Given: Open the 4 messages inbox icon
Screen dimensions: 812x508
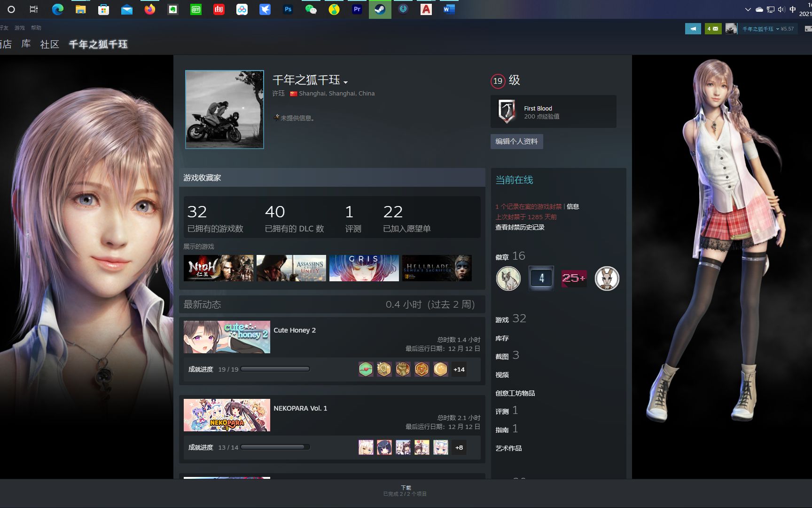Looking at the screenshot, I should 713,29.
